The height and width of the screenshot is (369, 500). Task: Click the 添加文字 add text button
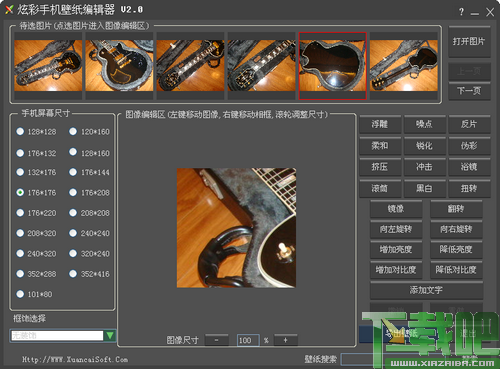pos(426,290)
